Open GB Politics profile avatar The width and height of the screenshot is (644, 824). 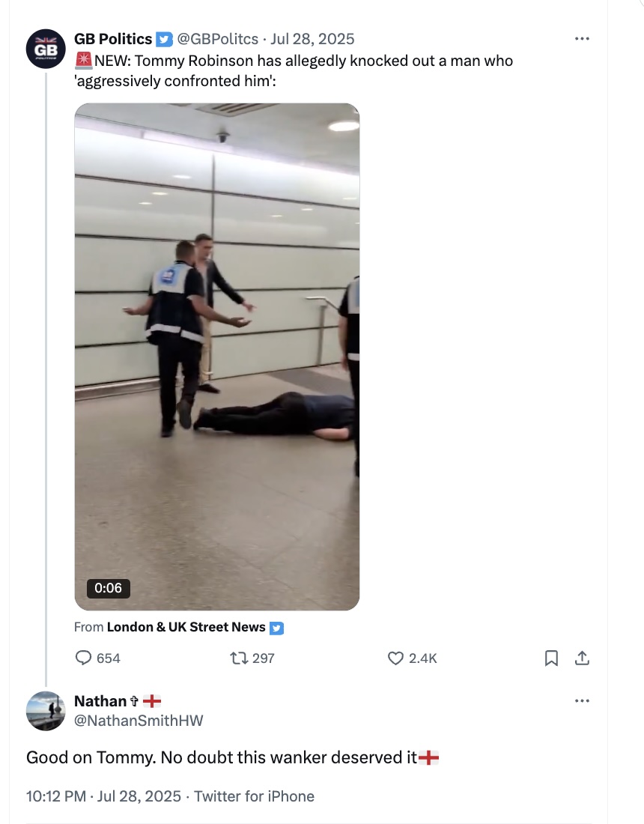point(46,49)
